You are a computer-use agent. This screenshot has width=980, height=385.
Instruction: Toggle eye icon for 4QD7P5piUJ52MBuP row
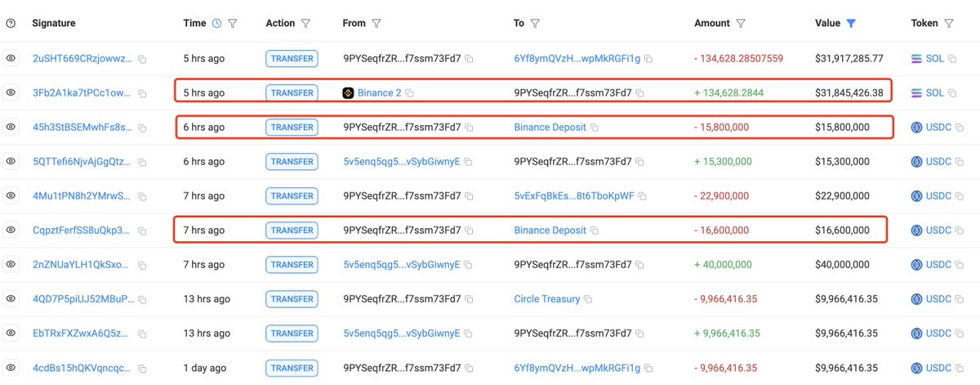pos(11,299)
